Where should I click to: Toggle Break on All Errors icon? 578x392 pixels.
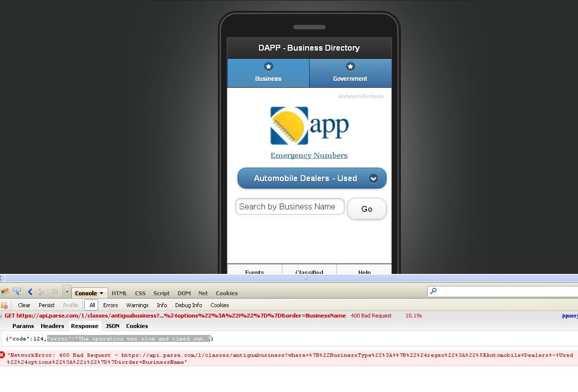(4, 305)
